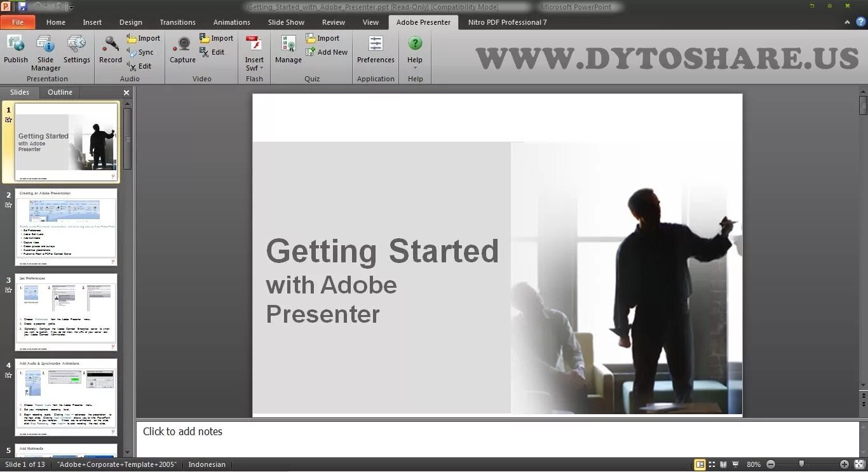Adjust the zoom slider handle
The image size is (868, 472).
pos(801,464)
